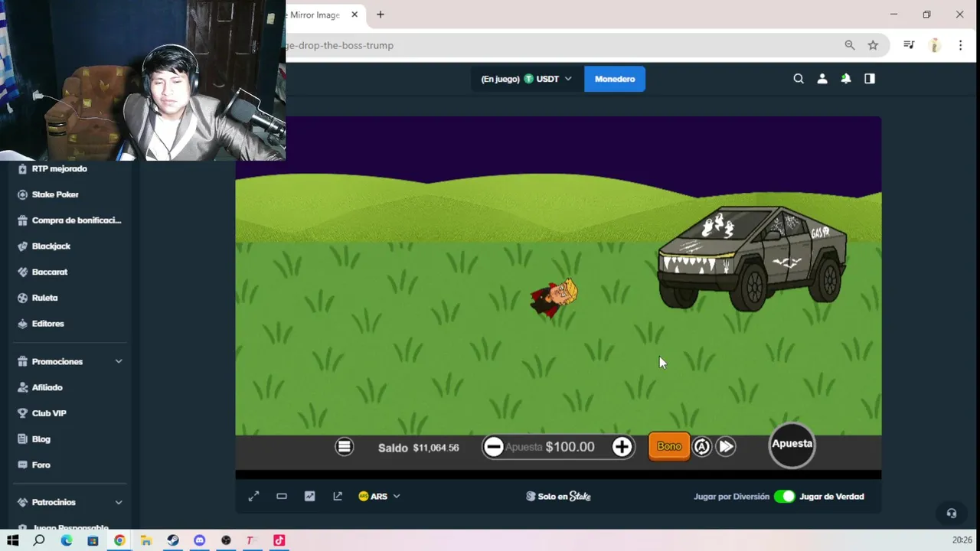Click the orange Bono button
Screen dimensions: 980x551
point(668,446)
